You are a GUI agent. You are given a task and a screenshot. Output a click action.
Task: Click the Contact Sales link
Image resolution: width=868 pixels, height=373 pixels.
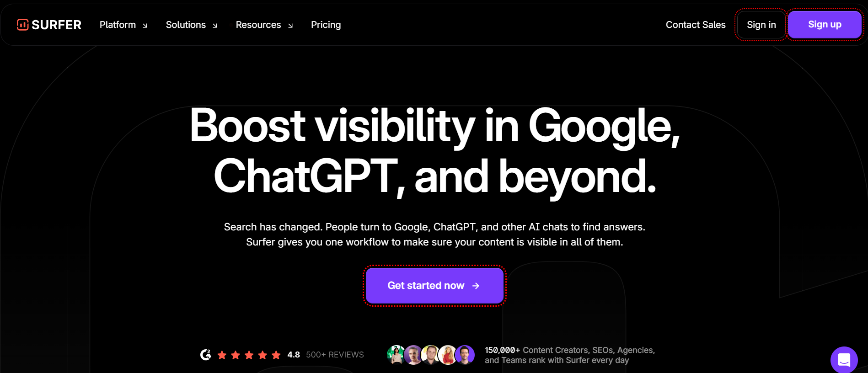tap(695, 25)
